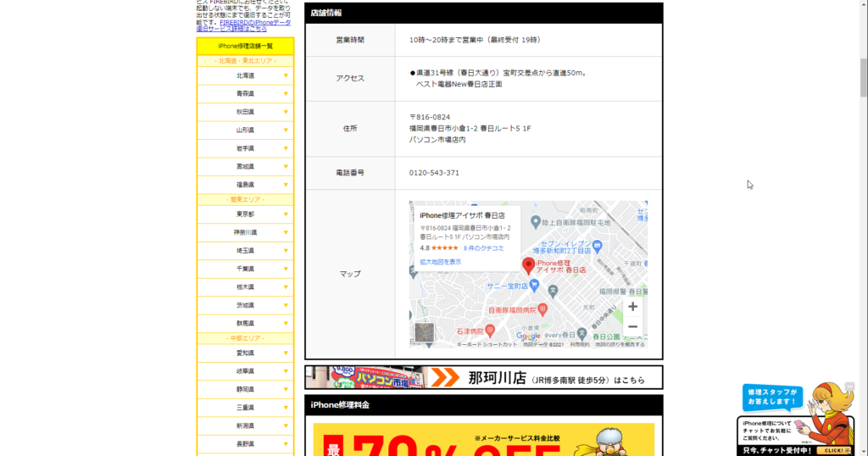Select 千葉県 in the store list
Viewport: 868px width, 456px height.
245,269
